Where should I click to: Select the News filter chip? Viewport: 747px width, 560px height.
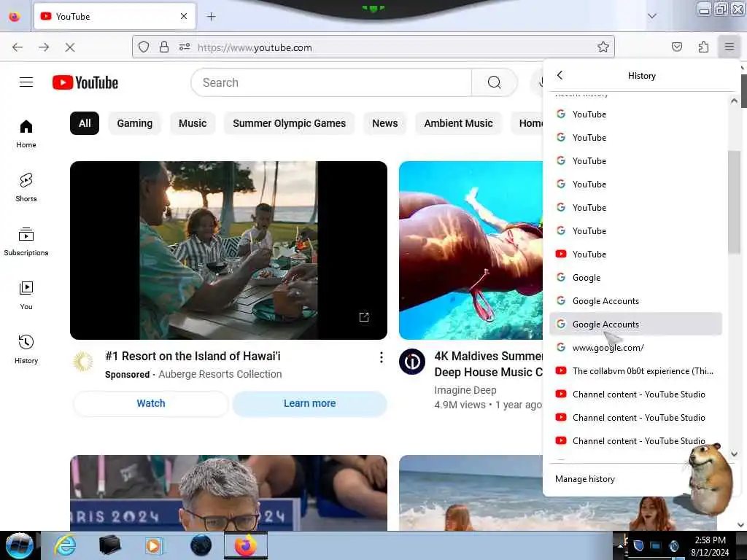(x=385, y=123)
